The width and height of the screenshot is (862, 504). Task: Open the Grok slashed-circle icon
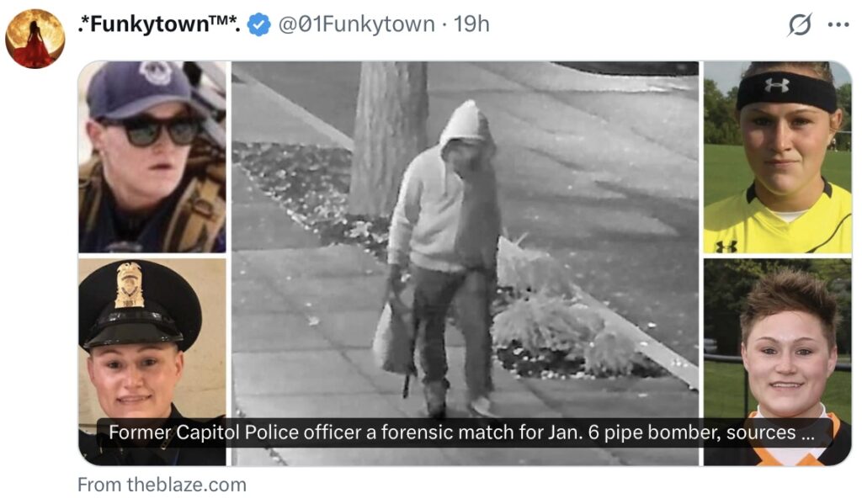(800, 24)
